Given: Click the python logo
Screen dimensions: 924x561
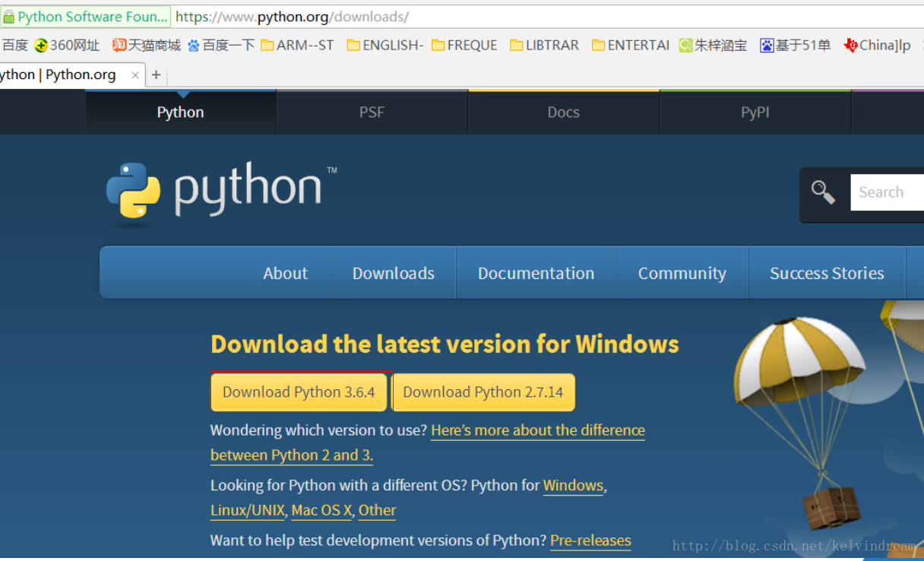Looking at the screenshot, I should (x=221, y=193).
